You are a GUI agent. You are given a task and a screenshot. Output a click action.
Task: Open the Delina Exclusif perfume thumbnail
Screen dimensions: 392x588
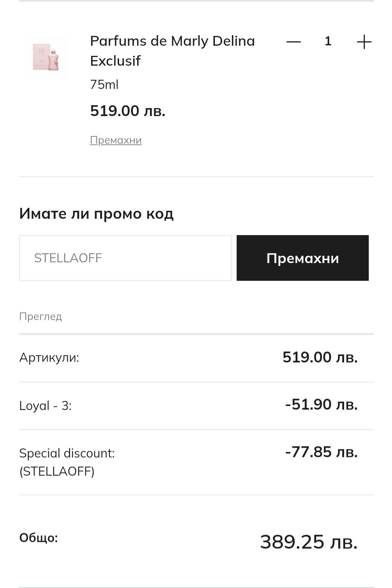click(46, 57)
